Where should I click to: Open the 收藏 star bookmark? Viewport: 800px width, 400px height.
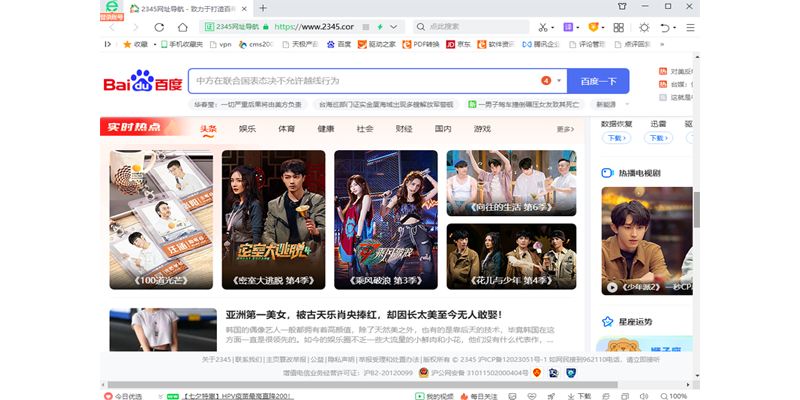coord(135,44)
